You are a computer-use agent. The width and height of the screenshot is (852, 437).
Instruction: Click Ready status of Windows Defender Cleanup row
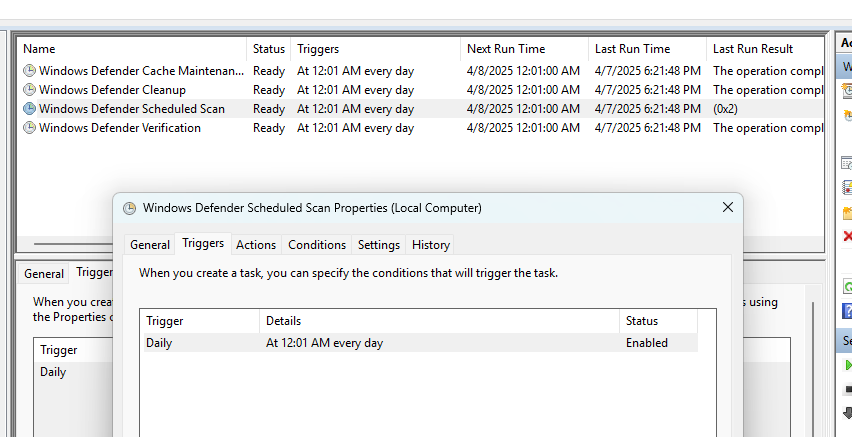(x=268, y=90)
